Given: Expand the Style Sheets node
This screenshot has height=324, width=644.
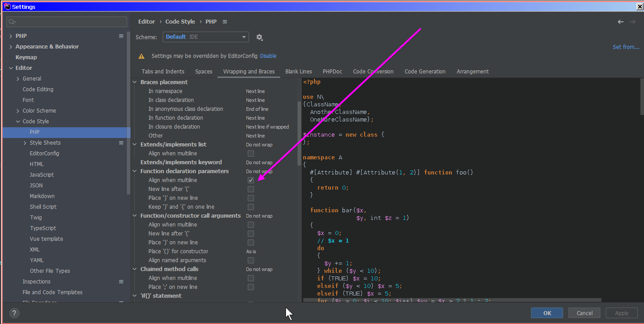Looking at the screenshot, I should [x=25, y=143].
